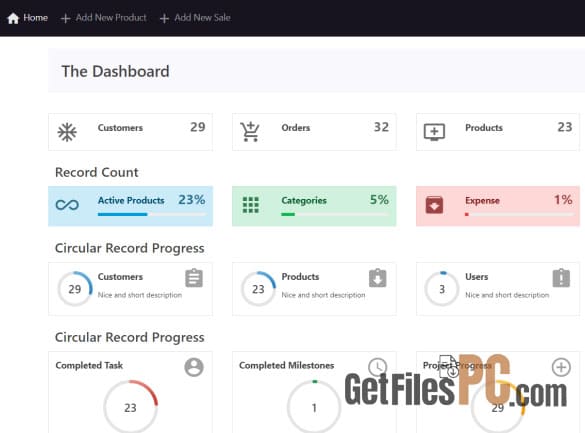This screenshot has width=585, height=433.
Task: Select the Expense label
Action: pyautogui.click(x=482, y=200)
